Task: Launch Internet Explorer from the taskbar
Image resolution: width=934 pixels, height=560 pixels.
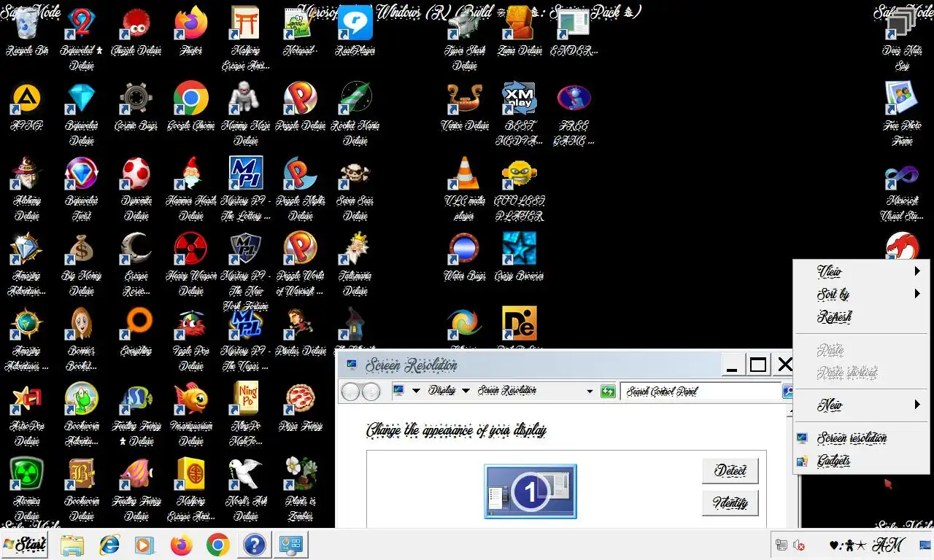Action: [x=109, y=545]
